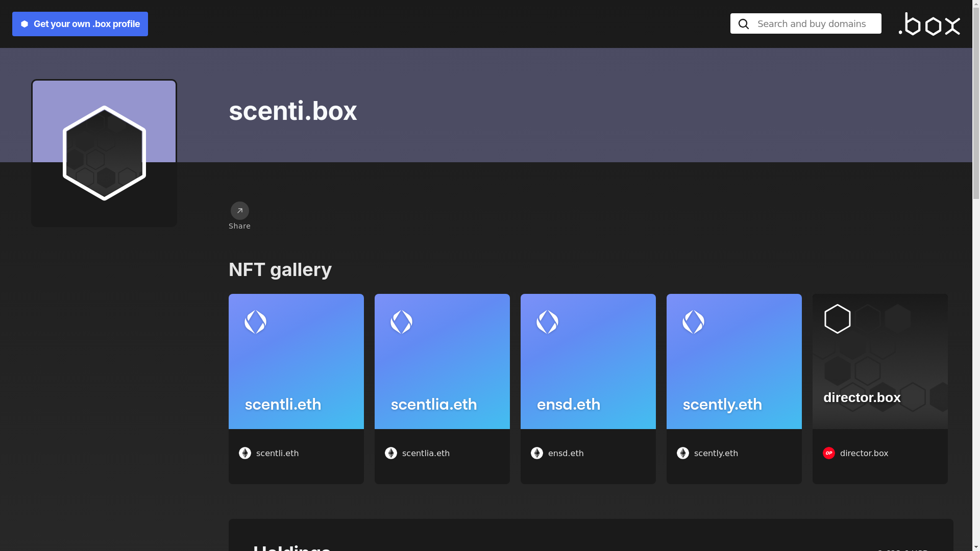Click the Share arrow icon
980x551 pixels.
[239, 211]
